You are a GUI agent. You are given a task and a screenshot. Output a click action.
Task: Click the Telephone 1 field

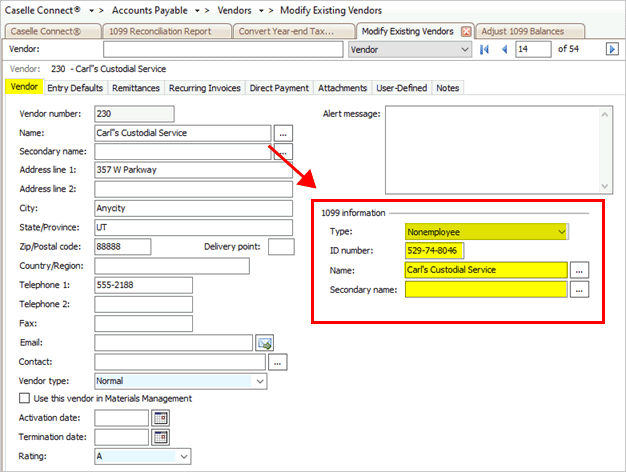143,285
